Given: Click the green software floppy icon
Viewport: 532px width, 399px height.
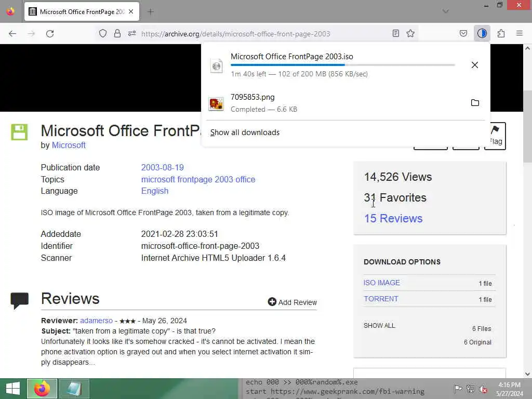Looking at the screenshot, I should [19, 131].
